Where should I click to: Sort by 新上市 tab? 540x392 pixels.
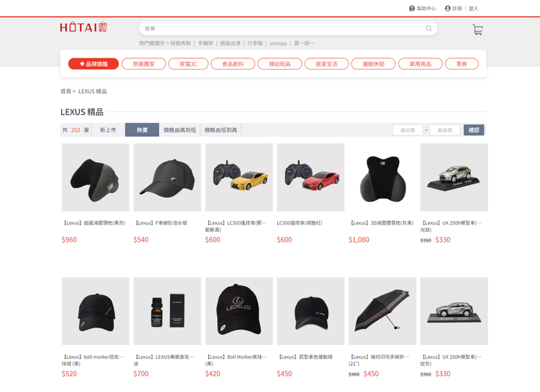tap(108, 130)
